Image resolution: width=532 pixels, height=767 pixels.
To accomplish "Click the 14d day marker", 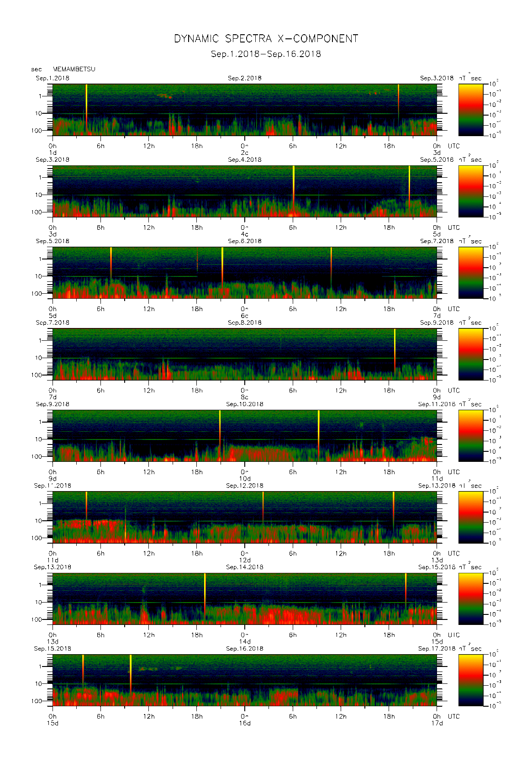I will click(x=245, y=642).
